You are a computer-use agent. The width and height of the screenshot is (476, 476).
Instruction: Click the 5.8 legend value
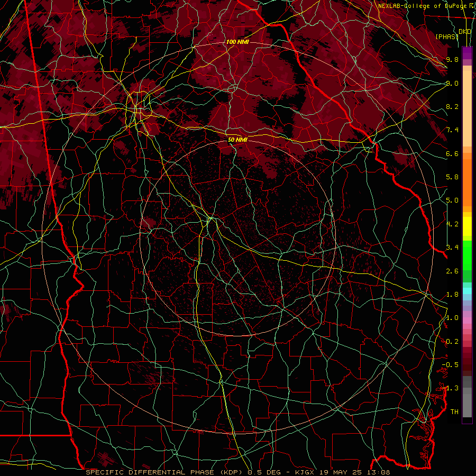452,177
